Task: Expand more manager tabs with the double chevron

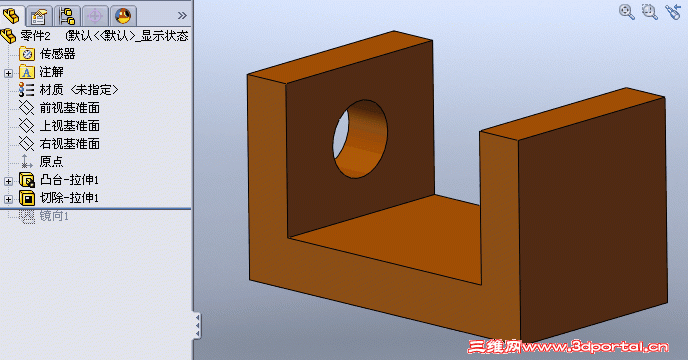Action: point(182,16)
